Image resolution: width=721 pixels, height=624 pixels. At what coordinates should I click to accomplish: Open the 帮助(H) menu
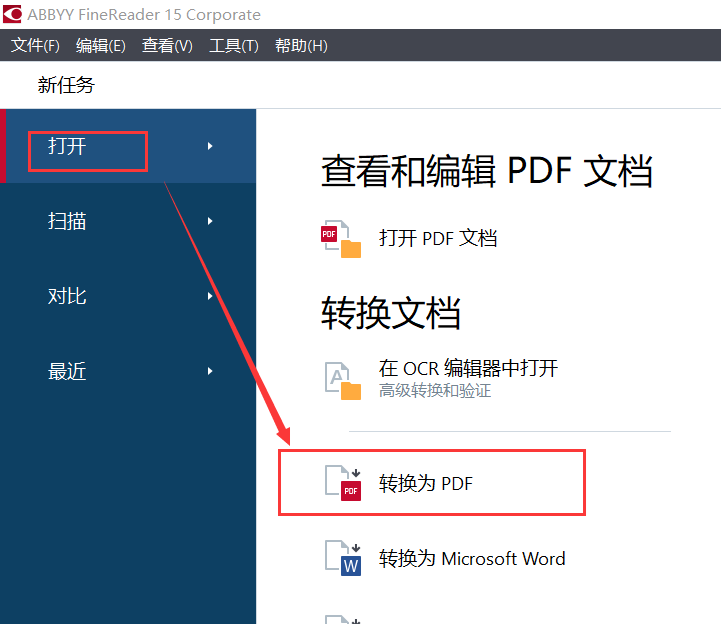click(301, 46)
